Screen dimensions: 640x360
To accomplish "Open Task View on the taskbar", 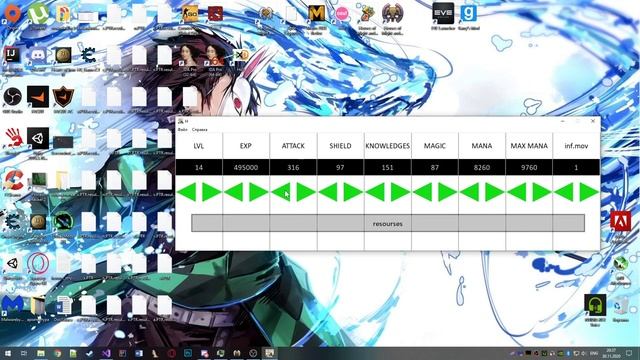I will pyautogui.click(x=24, y=353).
